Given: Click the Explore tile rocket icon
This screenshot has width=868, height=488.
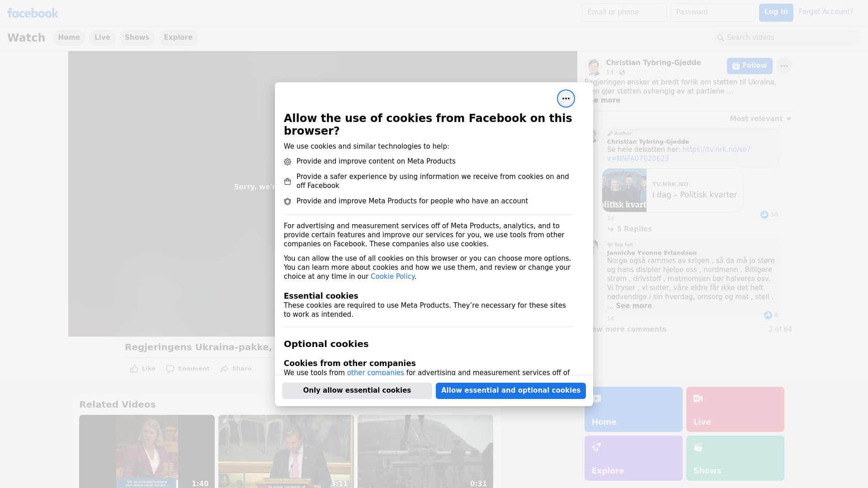Looking at the screenshot, I should pyautogui.click(x=596, y=447).
